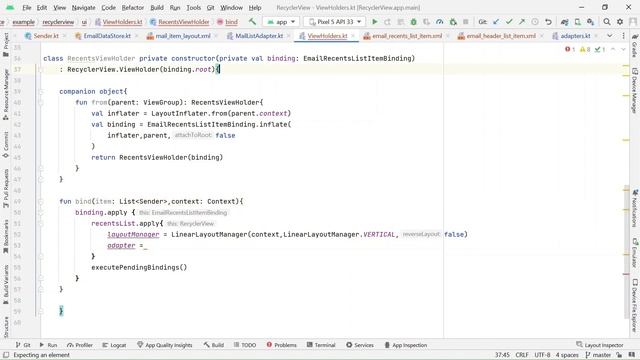Open the Refactor menu
This screenshot has height=360, width=640.
(x=133, y=7)
